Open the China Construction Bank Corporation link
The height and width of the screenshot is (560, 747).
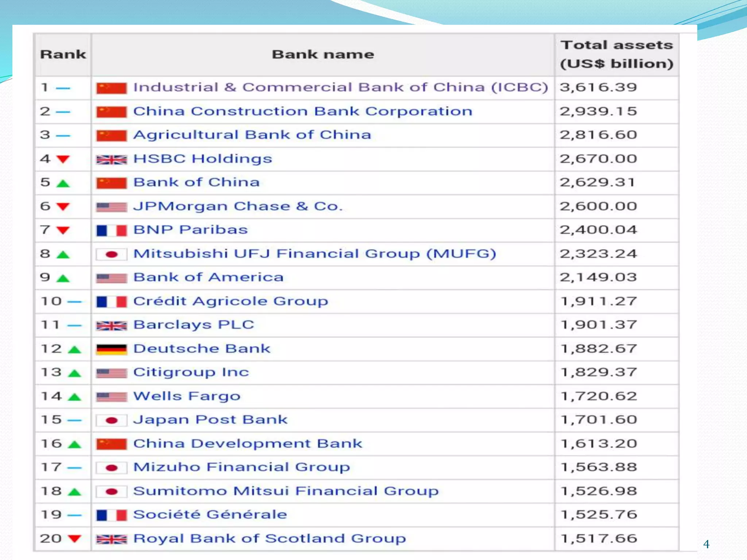pos(303,111)
